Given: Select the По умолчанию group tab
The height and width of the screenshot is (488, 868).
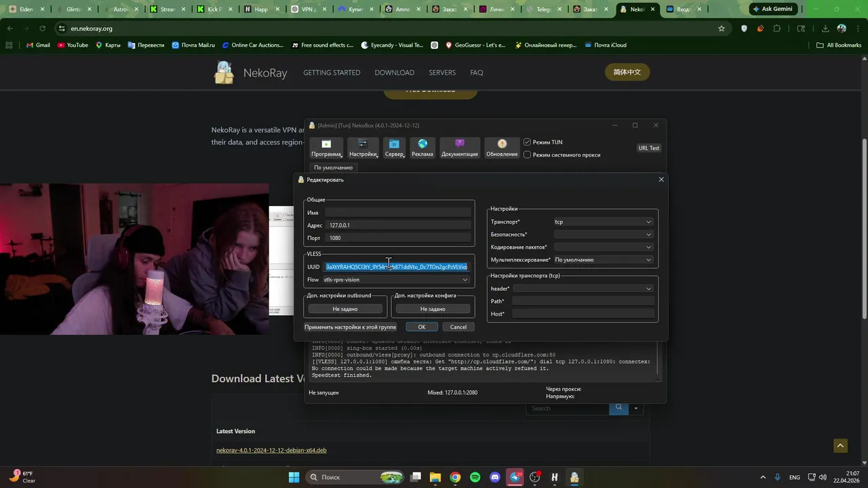Looking at the screenshot, I should click(334, 167).
